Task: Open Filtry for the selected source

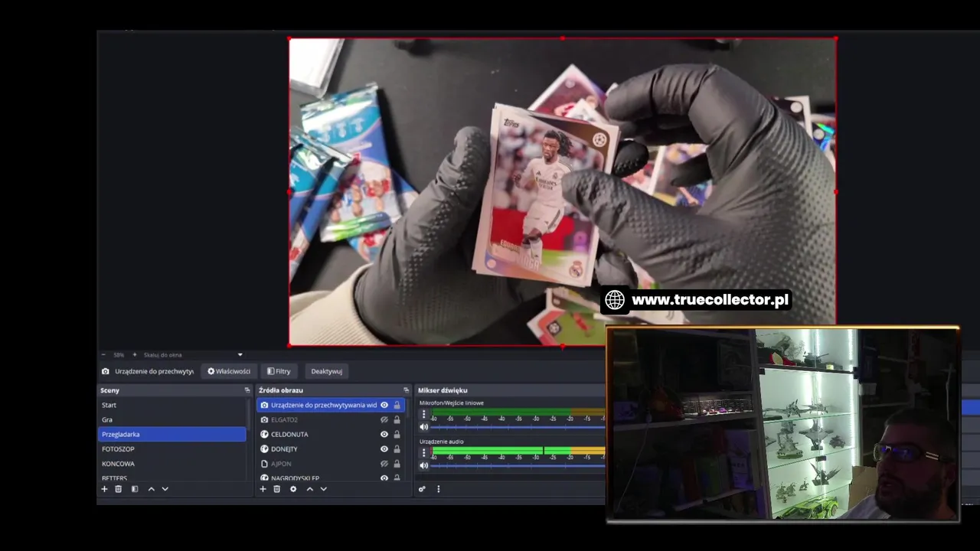Action: point(279,371)
